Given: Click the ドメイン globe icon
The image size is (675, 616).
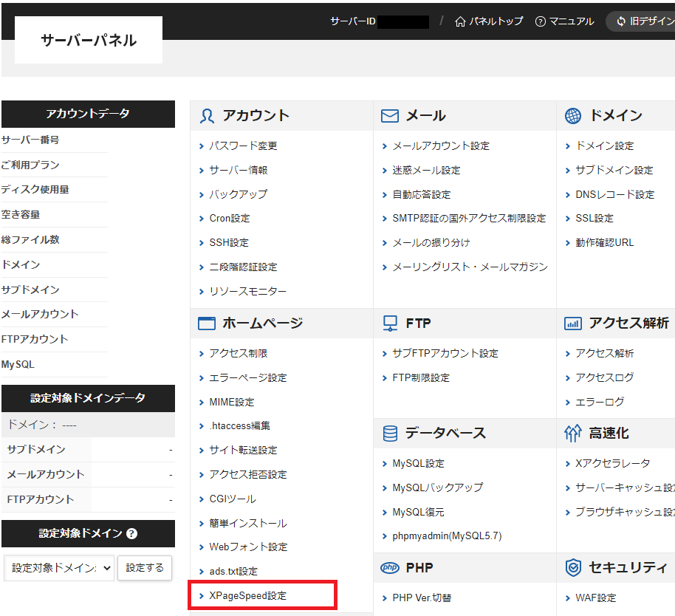Looking at the screenshot, I should pyautogui.click(x=574, y=116).
